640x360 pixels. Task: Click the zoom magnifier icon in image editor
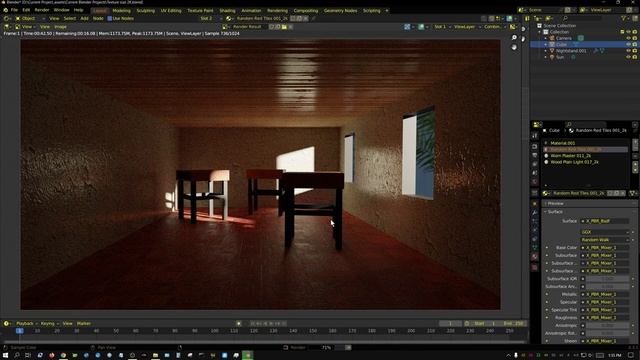click(x=514, y=38)
